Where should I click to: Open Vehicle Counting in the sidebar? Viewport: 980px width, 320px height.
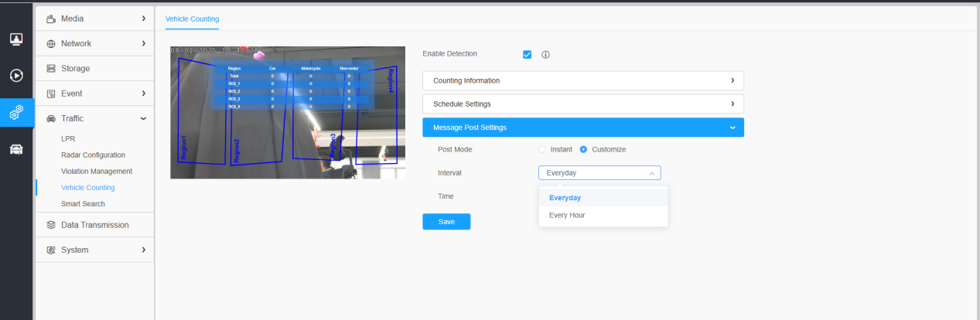tap(88, 188)
